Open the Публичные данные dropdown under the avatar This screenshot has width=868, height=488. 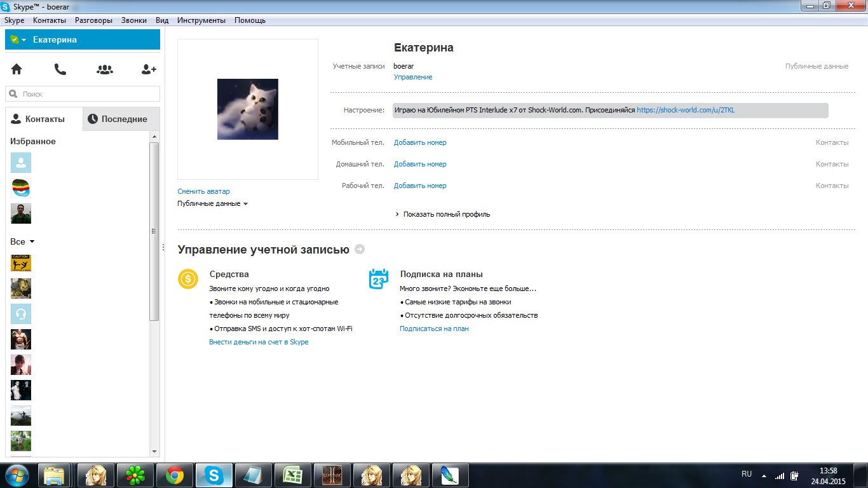(213, 203)
